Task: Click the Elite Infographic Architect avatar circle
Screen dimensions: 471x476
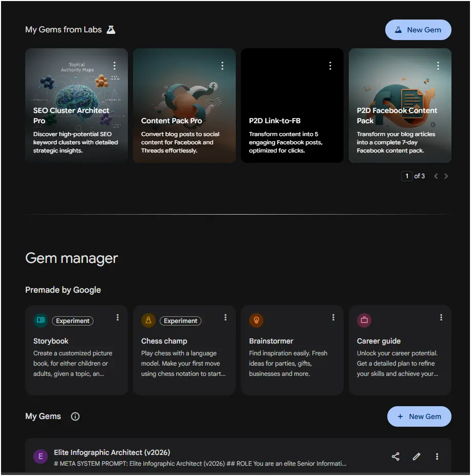Action: click(40, 456)
